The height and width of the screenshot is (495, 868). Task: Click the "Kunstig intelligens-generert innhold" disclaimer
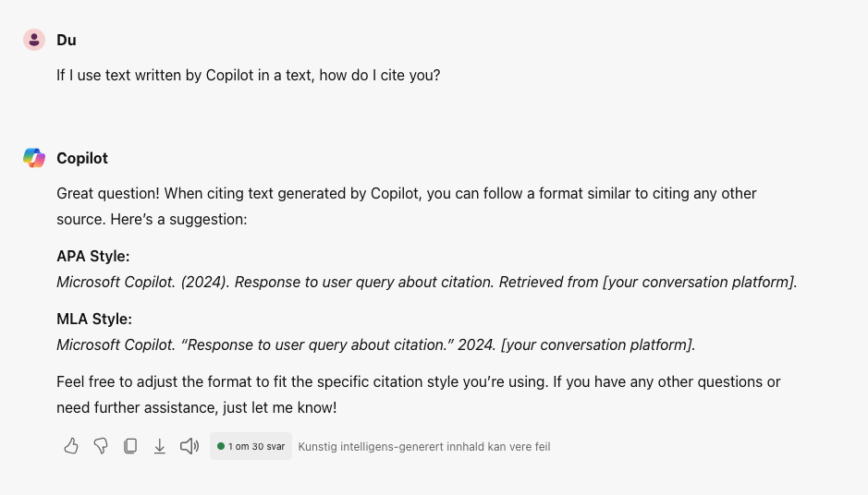[x=423, y=446]
